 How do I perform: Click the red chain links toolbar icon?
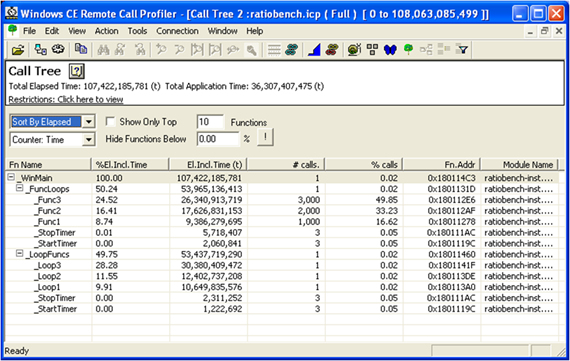pos(332,49)
